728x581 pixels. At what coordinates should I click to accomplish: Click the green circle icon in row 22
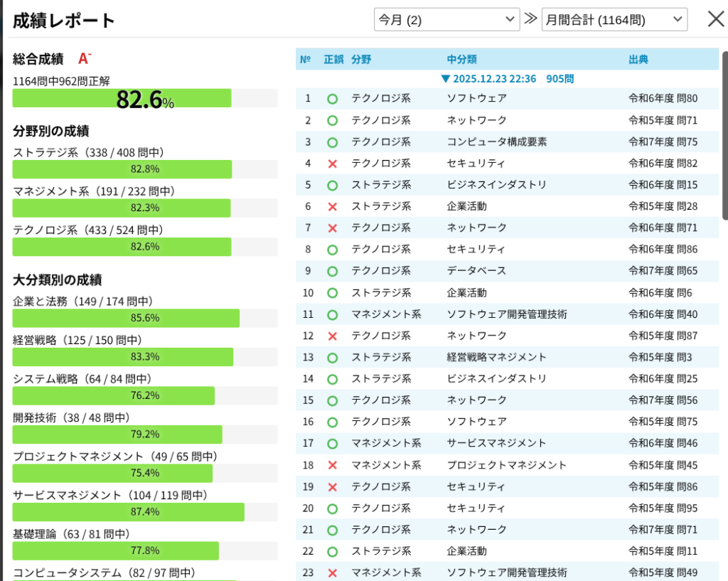[332, 551]
